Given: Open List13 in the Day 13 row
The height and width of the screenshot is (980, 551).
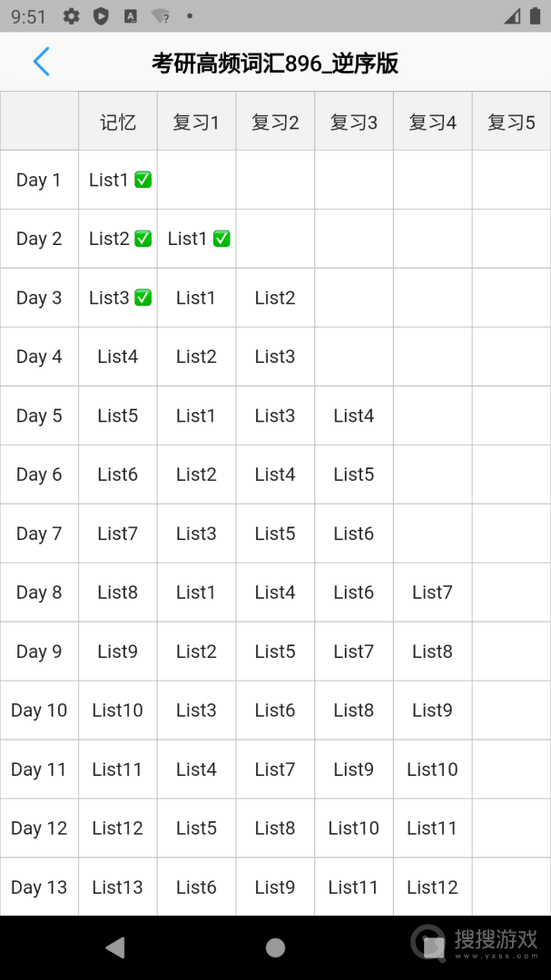Looking at the screenshot, I should tap(118, 887).
